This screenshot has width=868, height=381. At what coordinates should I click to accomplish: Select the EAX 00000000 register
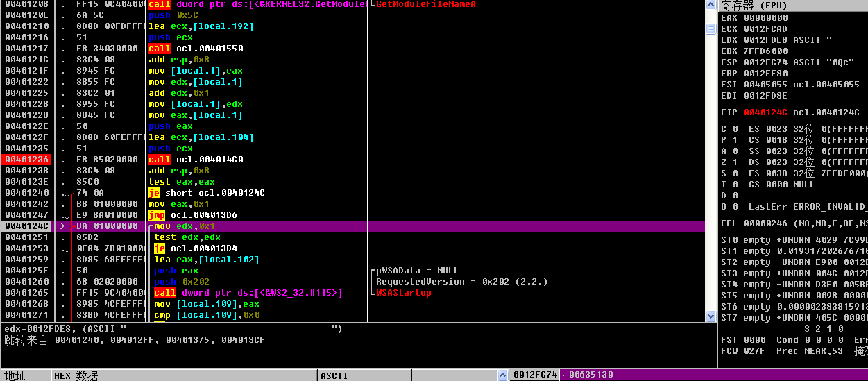tap(755, 18)
